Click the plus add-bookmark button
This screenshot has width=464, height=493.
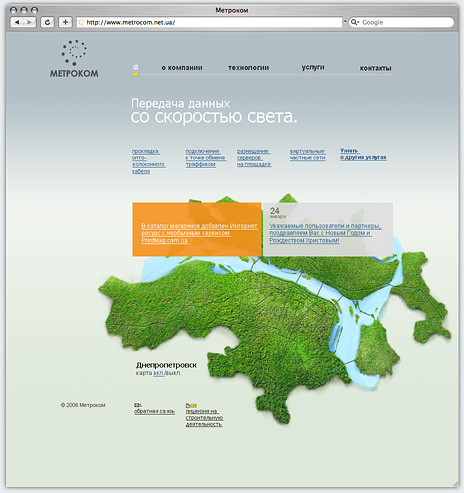pos(65,22)
